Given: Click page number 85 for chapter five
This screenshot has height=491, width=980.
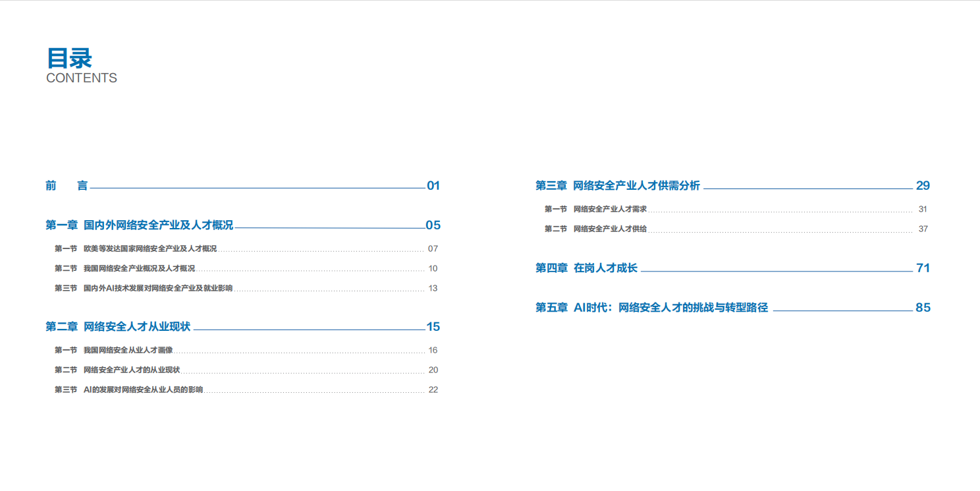Looking at the screenshot, I should pos(923,307).
